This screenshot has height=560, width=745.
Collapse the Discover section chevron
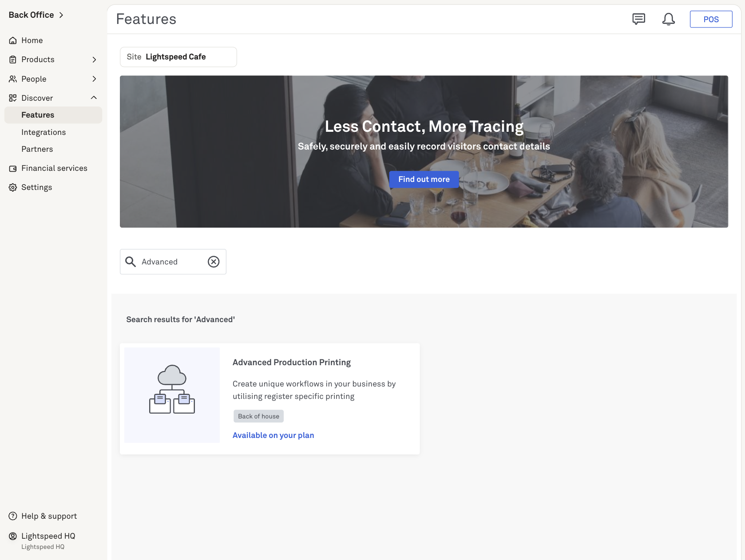coord(94,98)
